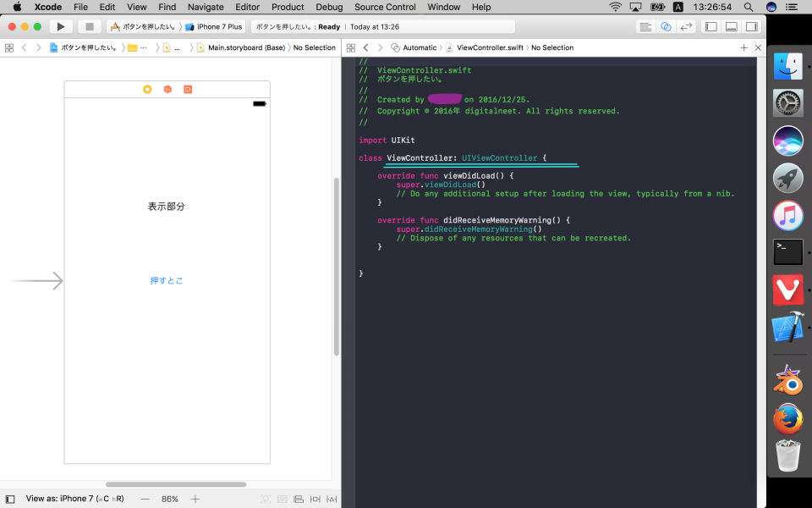
Task: Open the Editor menu
Action: pyautogui.click(x=248, y=7)
